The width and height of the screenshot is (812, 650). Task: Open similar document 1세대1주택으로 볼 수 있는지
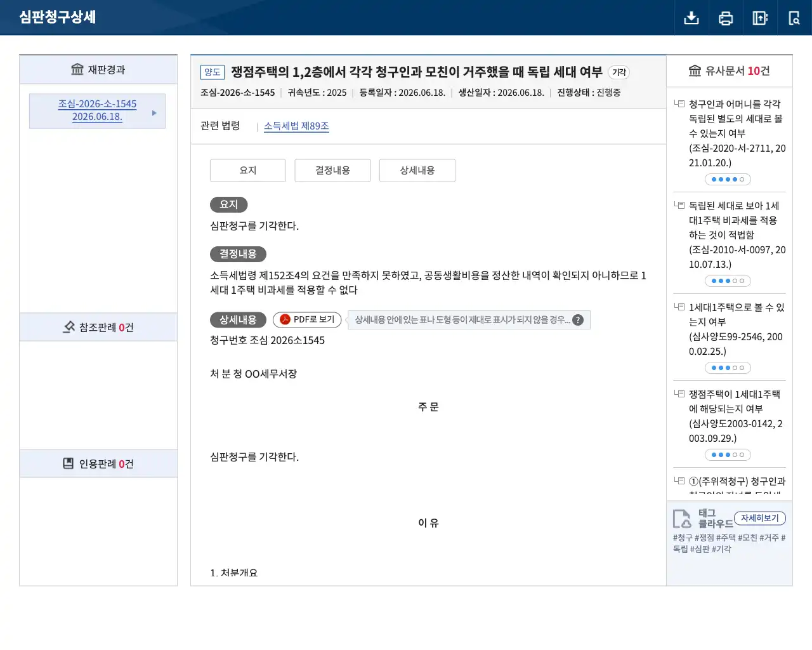[737, 329]
